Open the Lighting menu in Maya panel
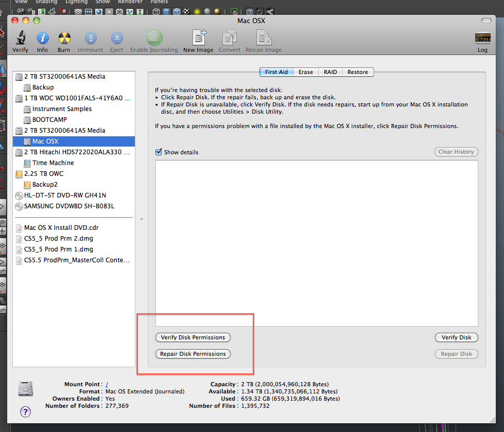 tap(77, 2)
